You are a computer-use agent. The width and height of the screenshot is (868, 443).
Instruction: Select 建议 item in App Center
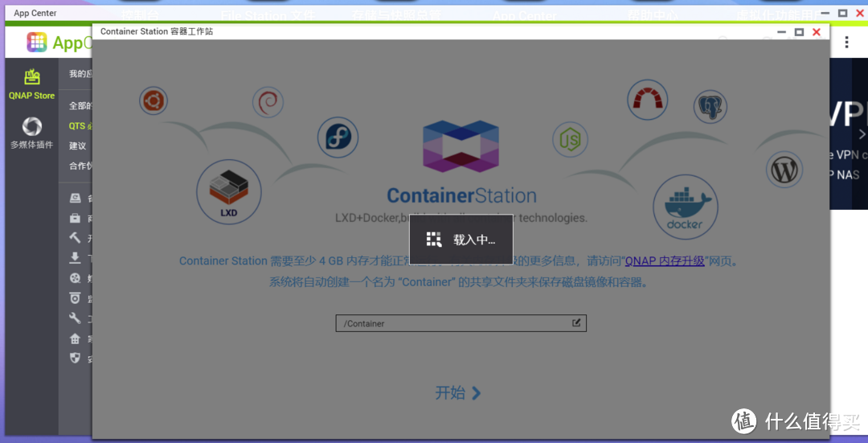coord(77,146)
